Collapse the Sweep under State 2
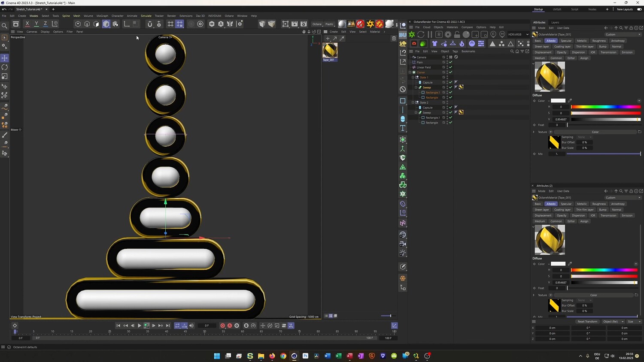The image size is (644, 362). tap(416, 113)
